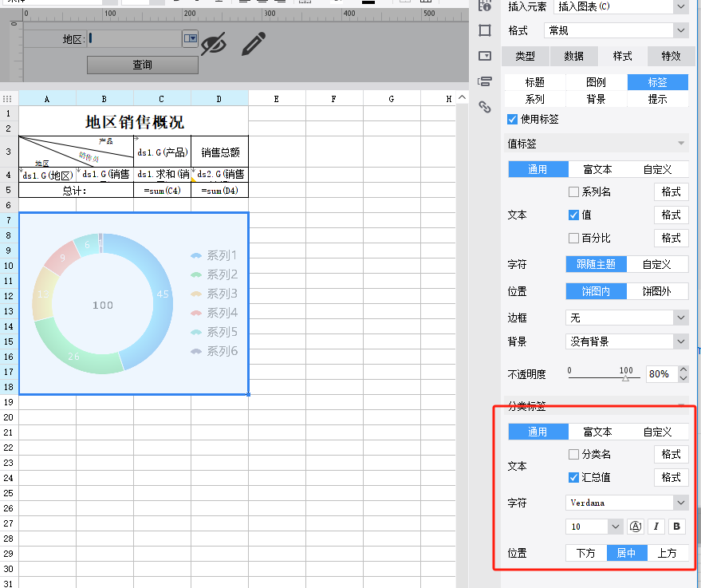Click the pencil edit icon in parameter pane

coord(254,44)
